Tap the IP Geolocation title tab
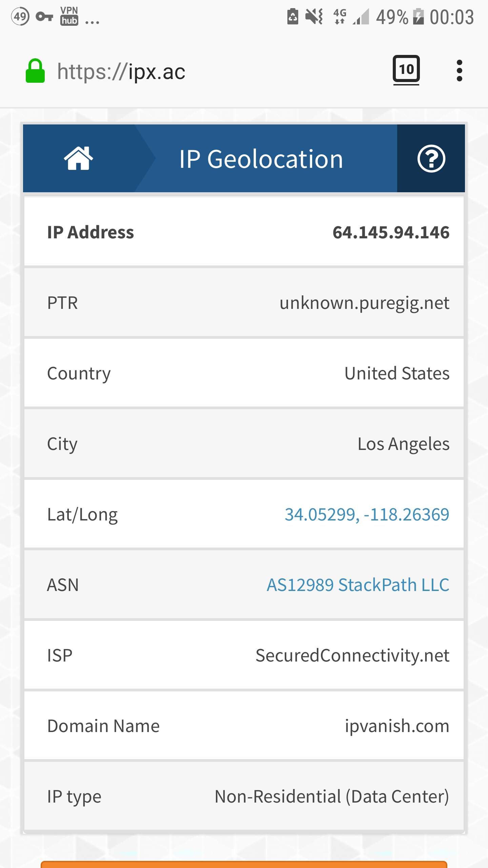 pos(261,159)
